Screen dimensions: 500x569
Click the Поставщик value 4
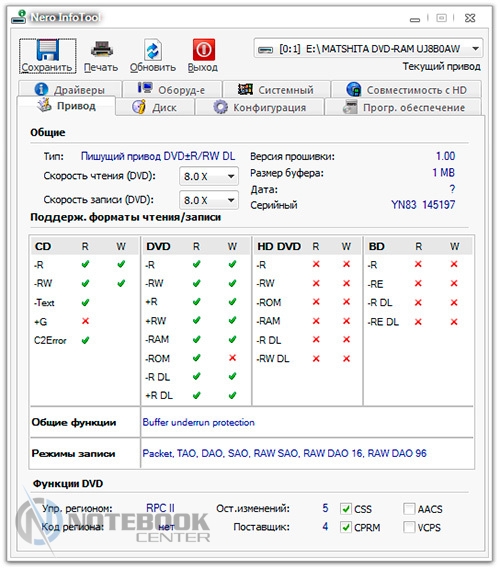click(325, 527)
